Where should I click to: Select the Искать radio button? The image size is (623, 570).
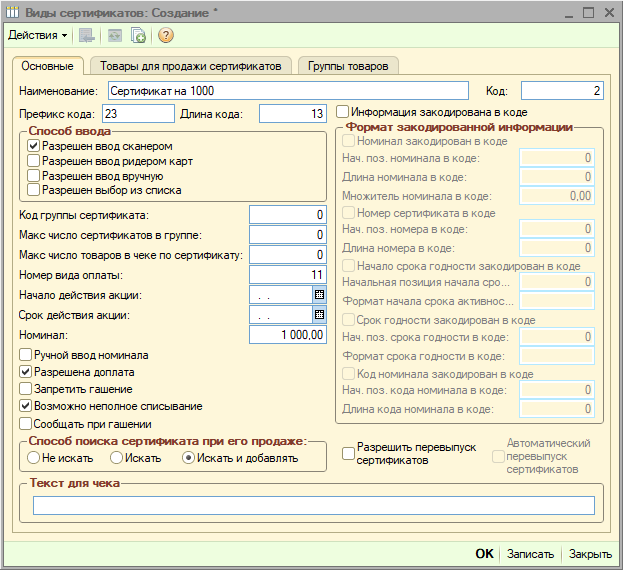[x=116, y=458]
